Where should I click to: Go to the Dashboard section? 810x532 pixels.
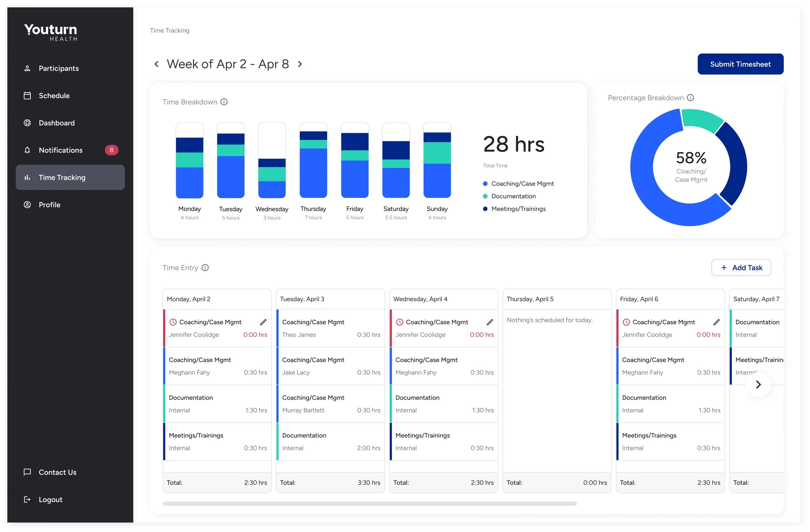[56, 123]
